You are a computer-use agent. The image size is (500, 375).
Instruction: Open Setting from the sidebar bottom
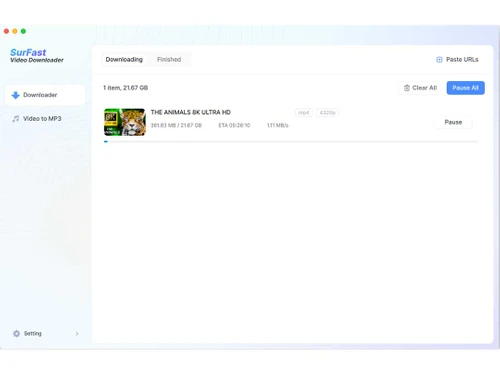tap(45, 333)
